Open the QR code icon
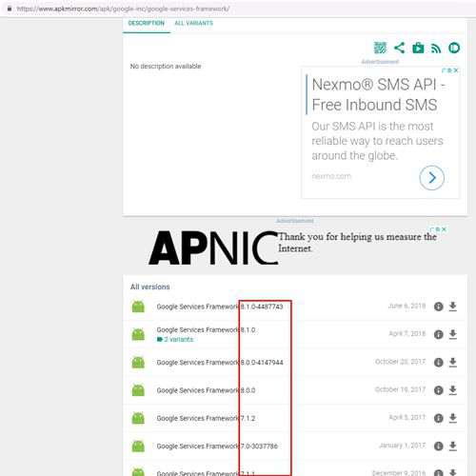 click(x=380, y=48)
